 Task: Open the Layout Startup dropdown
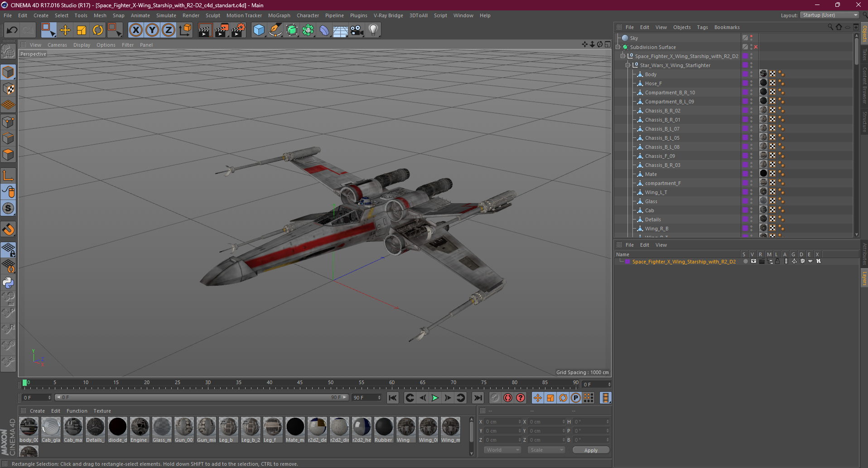click(829, 15)
